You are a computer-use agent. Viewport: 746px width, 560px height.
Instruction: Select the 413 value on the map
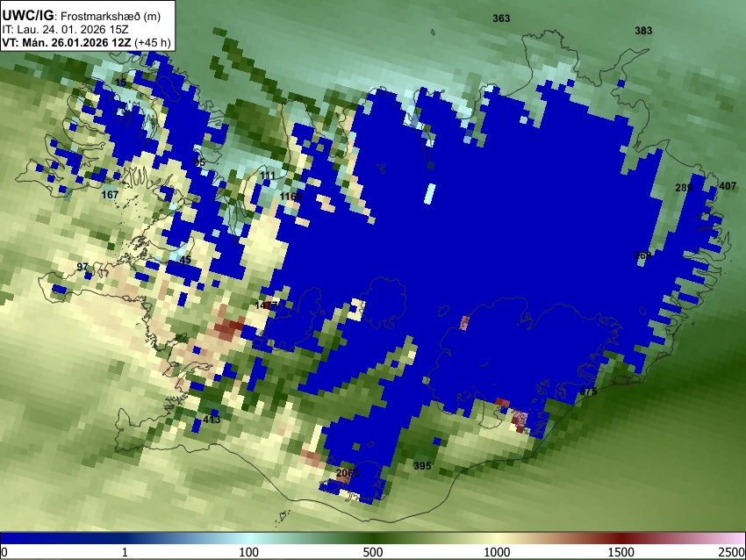[212, 420]
